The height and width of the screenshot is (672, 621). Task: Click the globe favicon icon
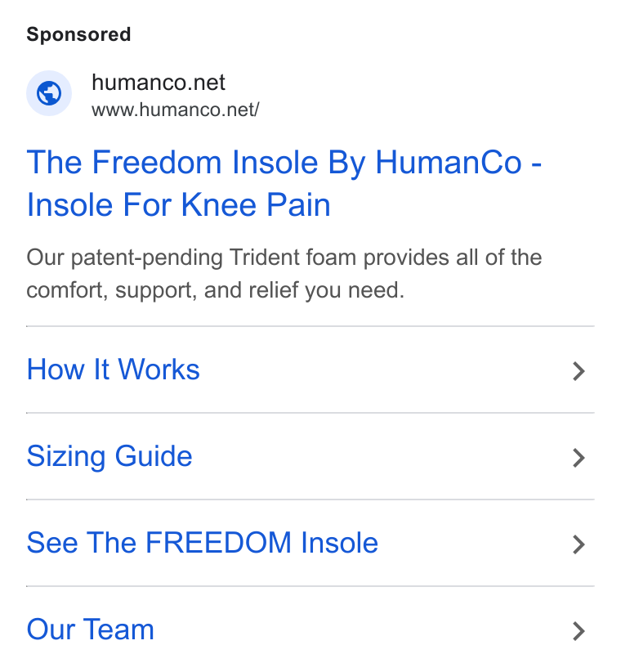coord(49,93)
